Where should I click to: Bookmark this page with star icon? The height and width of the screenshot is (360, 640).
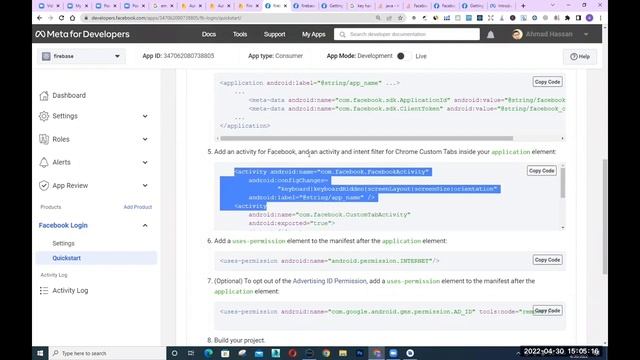[400, 18]
